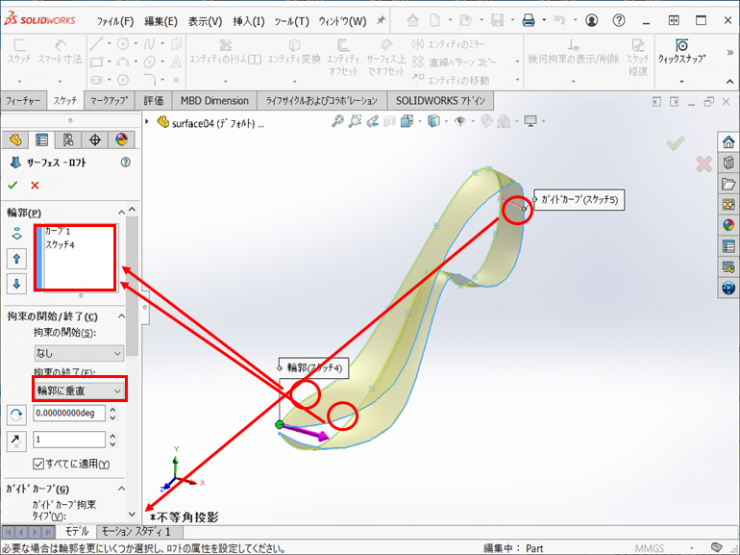Open the ConfigurationManager tab icon
Screen dimensions: 740x555
(68, 140)
